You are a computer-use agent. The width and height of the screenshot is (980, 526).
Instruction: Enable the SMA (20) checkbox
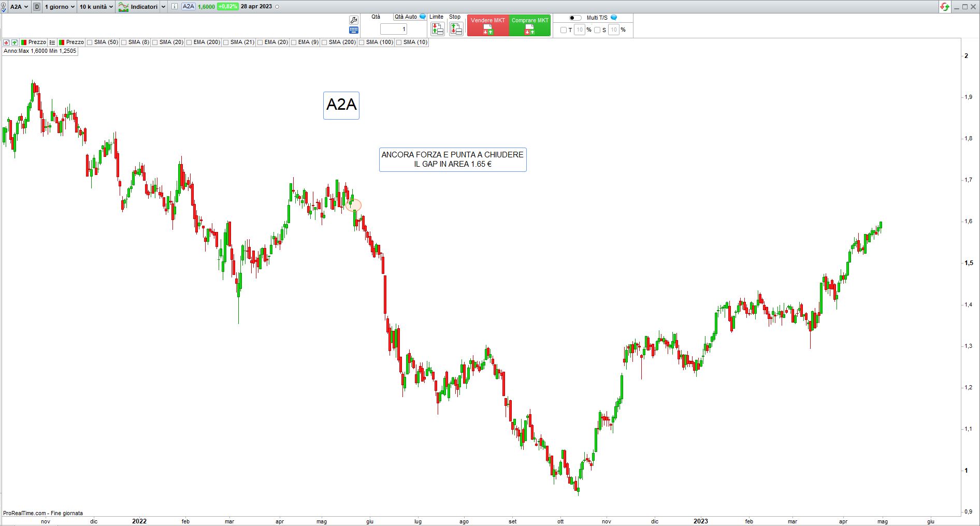tap(155, 42)
